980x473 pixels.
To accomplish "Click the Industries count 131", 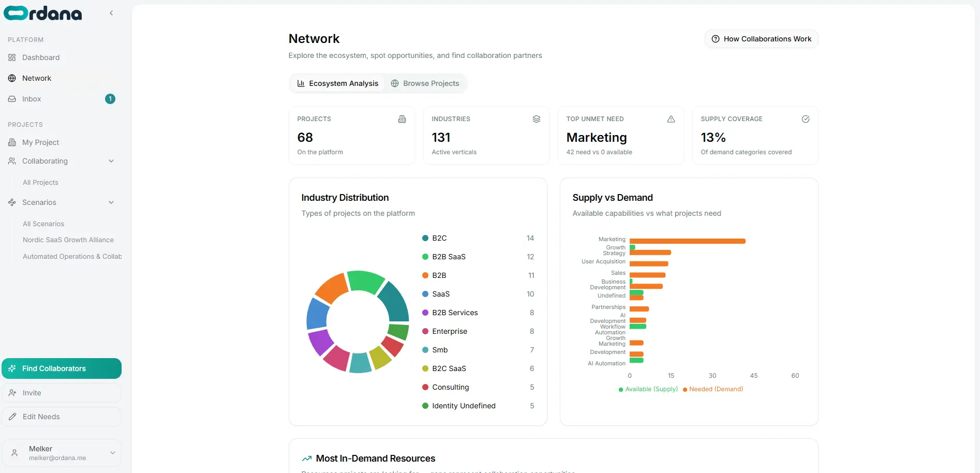I will [x=441, y=138].
